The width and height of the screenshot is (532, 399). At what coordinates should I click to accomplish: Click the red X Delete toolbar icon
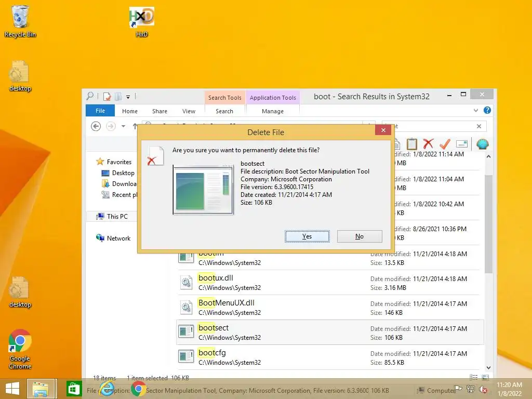428,144
